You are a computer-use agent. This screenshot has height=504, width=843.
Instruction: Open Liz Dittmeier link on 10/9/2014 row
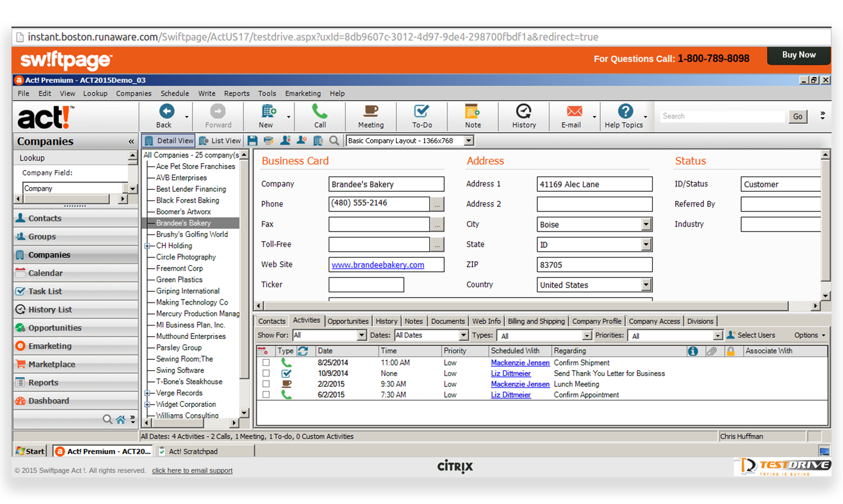click(x=510, y=373)
